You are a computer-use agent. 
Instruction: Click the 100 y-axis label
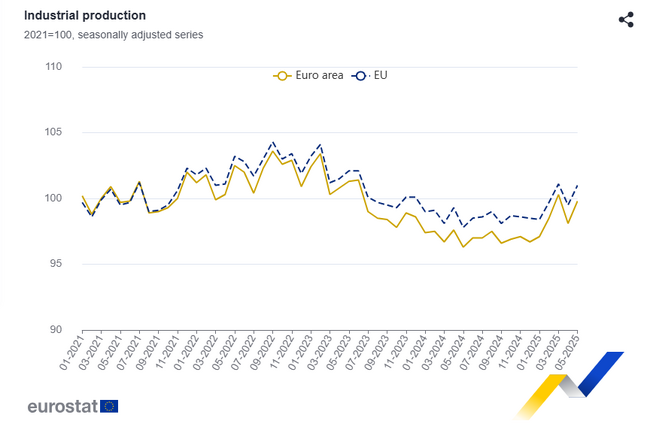54,198
